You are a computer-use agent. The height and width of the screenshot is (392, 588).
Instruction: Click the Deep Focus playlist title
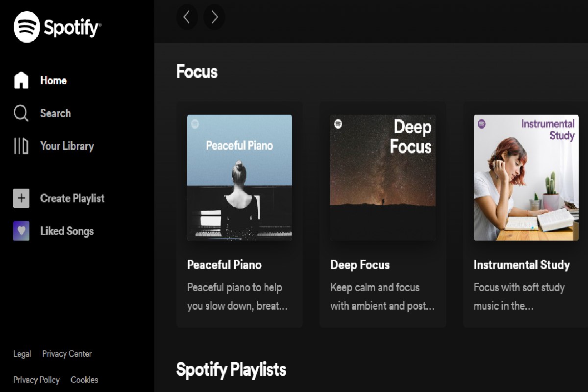point(360,265)
